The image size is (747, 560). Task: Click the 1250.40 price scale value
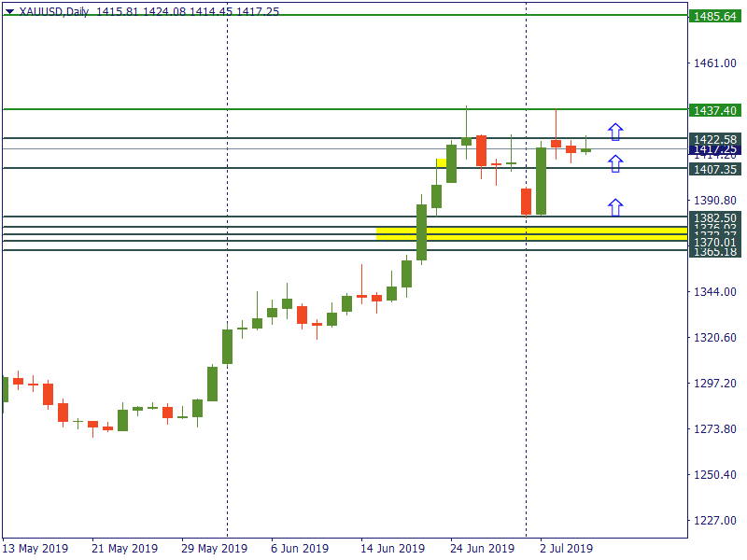click(714, 474)
